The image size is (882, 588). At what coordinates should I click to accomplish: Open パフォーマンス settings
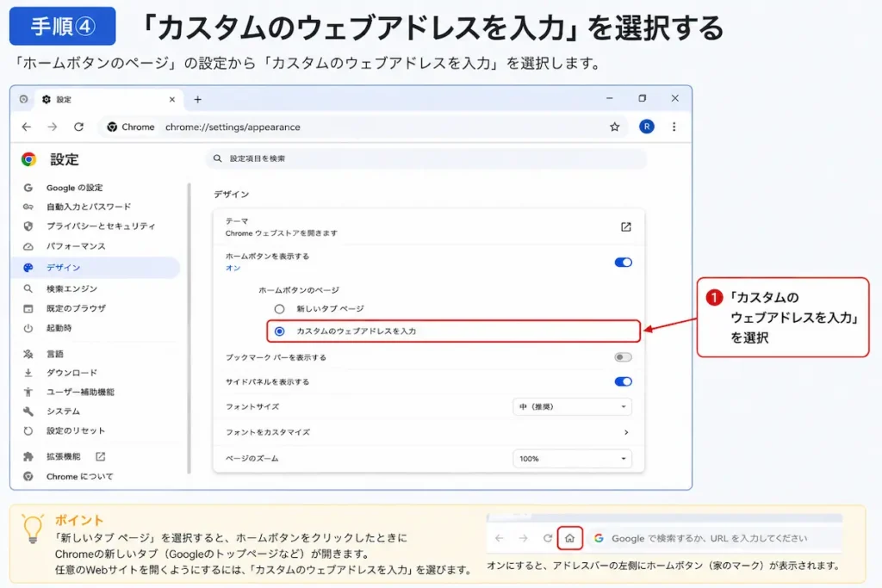(76, 246)
